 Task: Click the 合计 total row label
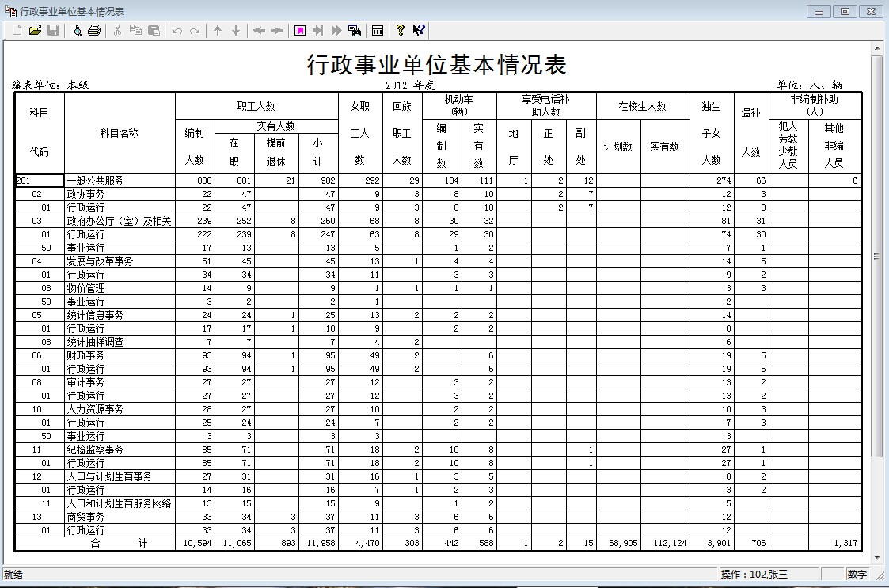[x=119, y=544]
